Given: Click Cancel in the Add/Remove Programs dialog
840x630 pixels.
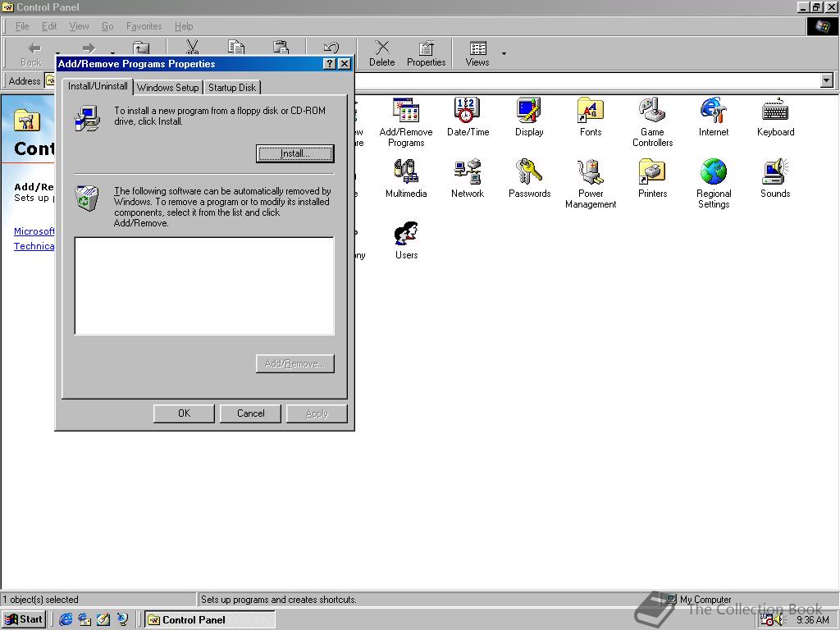Looking at the screenshot, I should click(250, 413).
